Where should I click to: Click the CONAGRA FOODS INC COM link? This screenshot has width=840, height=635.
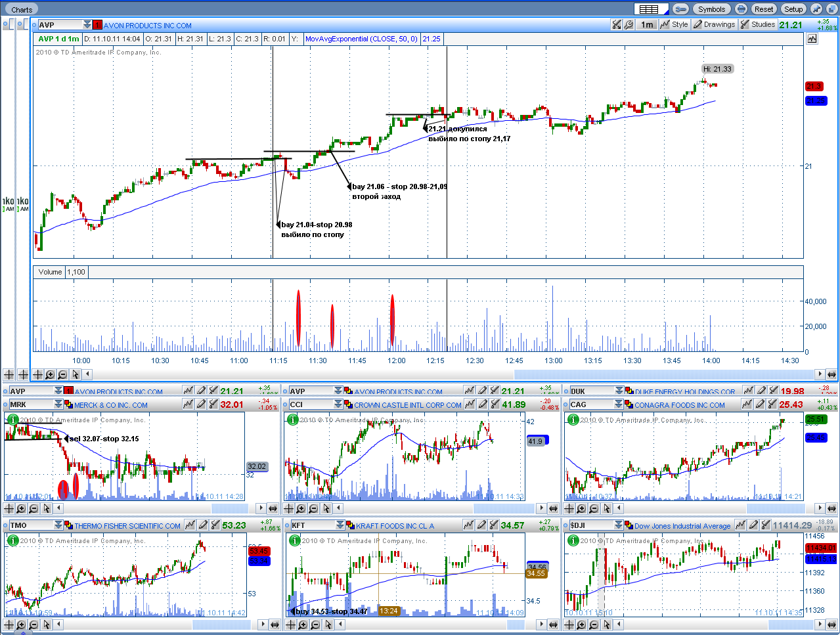(x=680, y=406)
